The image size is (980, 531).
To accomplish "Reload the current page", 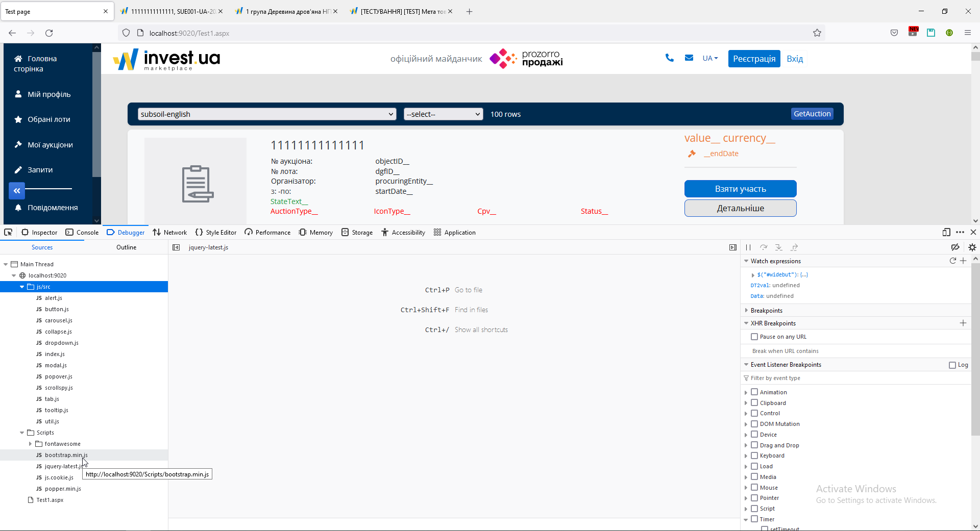I will point(49,33).
